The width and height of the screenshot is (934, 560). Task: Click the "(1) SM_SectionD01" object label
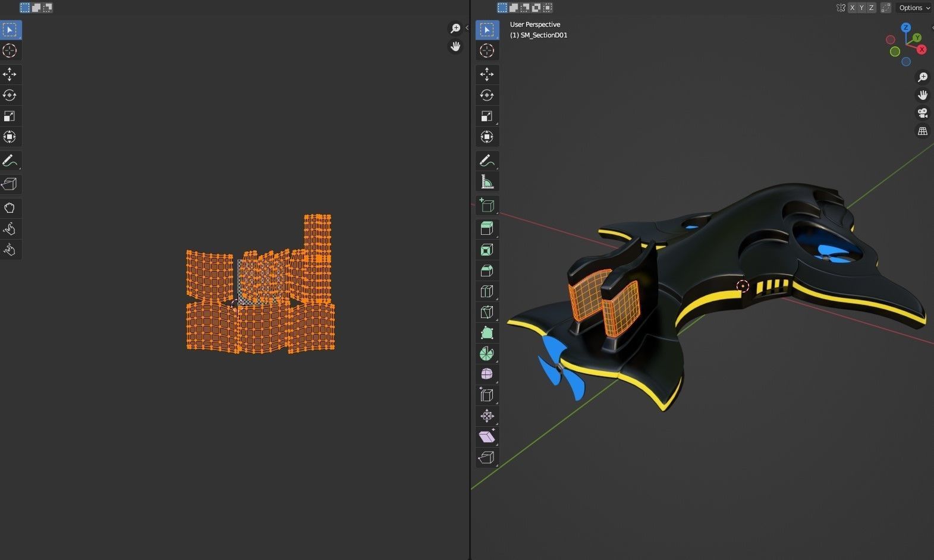pos(539,35)
